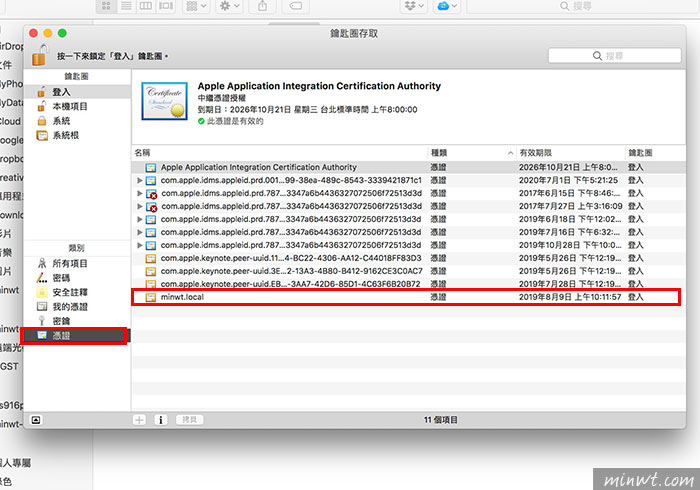Expand the com.apple.idms.appleid.prd.001 certificate
700x490 pixels.
tap(139, 180)
